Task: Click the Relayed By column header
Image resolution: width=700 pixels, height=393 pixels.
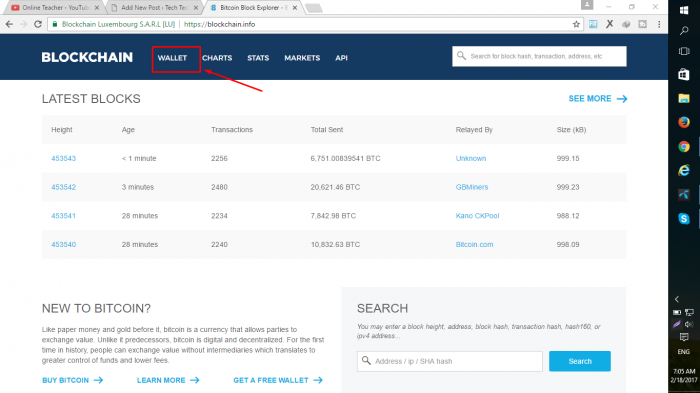Action: [474, 130]
